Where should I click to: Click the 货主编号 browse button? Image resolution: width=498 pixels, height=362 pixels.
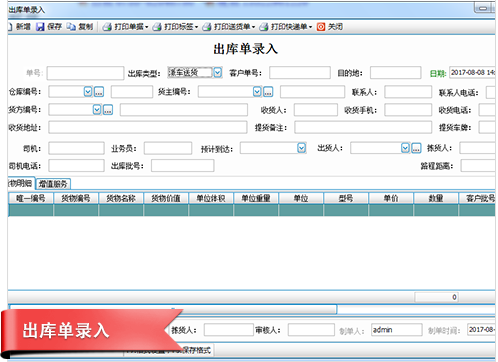(x=268, y=92)
